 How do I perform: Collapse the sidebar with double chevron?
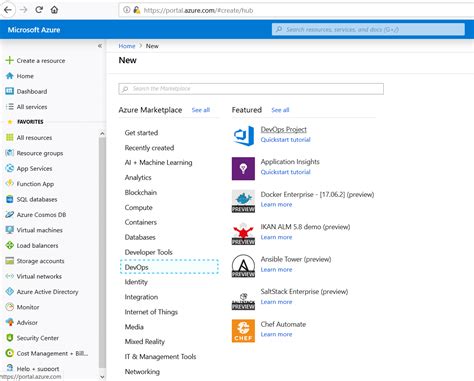(100, 46)
